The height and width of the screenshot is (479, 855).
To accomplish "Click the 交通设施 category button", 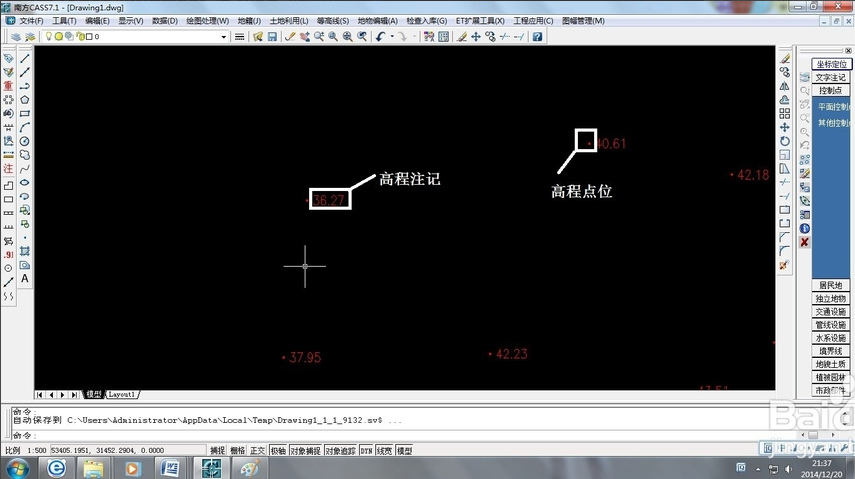I will pyautogui.click(x=830, y=312).
